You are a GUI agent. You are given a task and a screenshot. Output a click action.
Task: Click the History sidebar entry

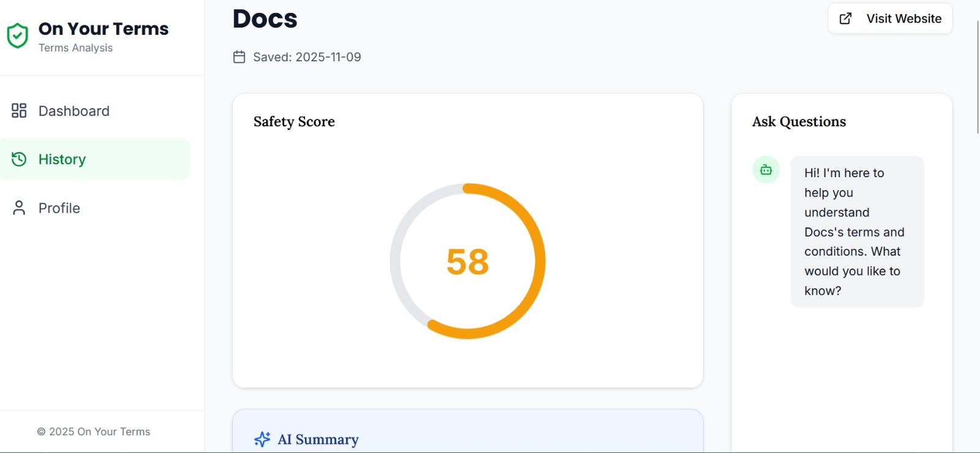point(62,159)
